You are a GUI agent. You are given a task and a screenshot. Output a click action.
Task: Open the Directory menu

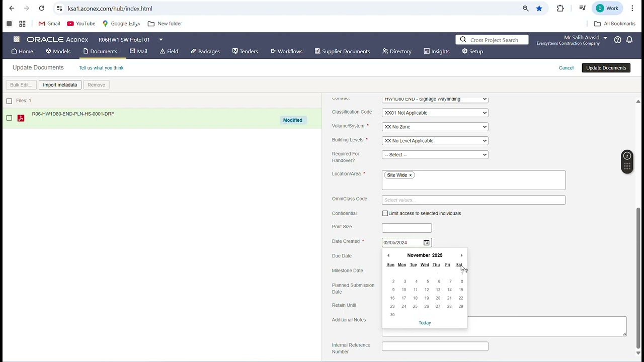pyautogui.click(x=397, y=51)
